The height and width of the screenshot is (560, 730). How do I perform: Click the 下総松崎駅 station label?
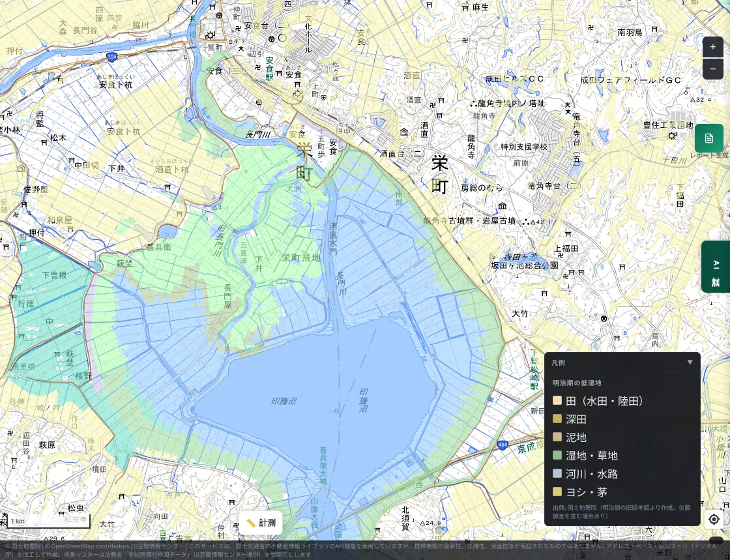pos(534,370)
